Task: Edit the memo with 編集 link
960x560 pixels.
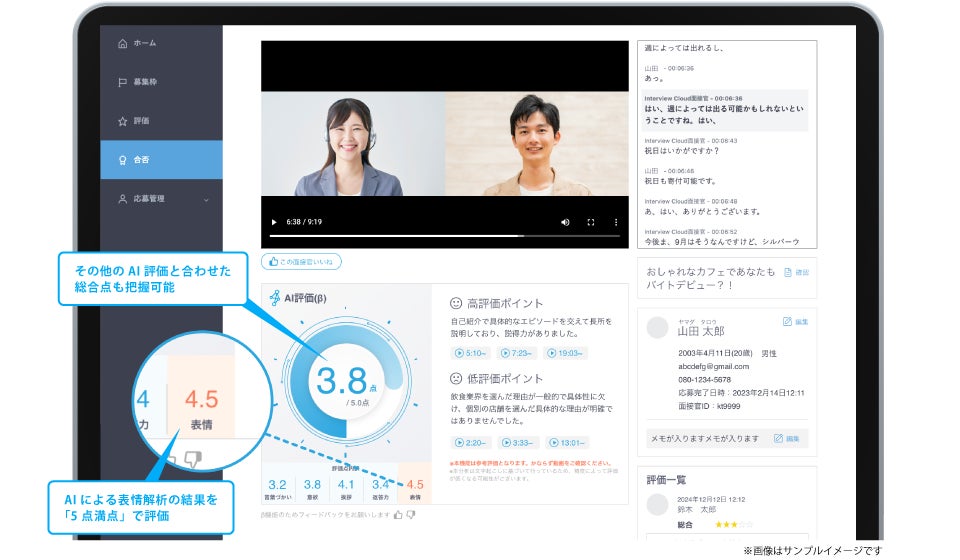Action: point(787,439)
